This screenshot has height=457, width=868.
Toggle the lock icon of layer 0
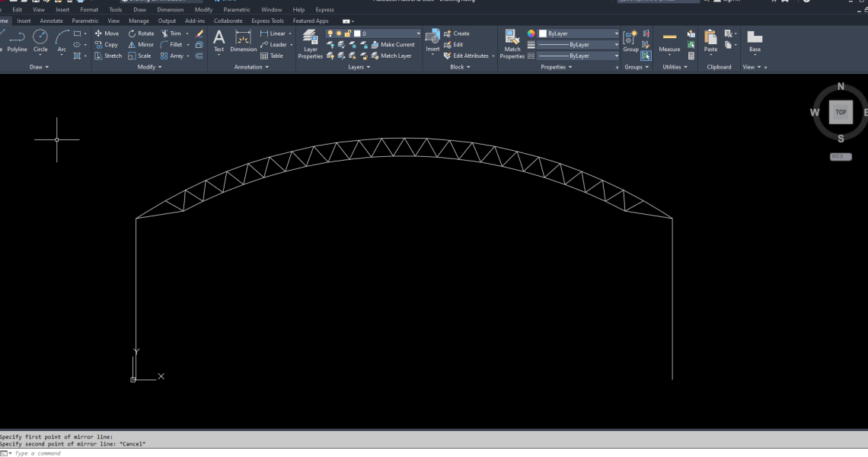348,34
